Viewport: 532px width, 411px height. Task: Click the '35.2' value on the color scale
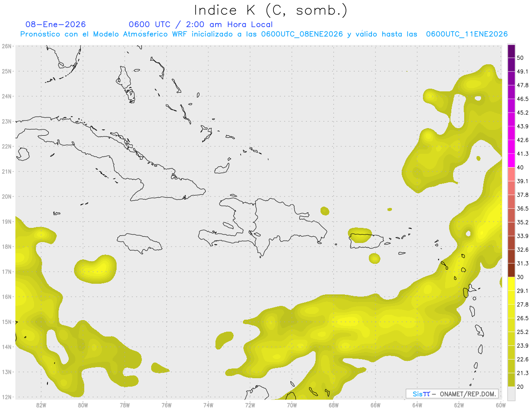click(523, 222)
